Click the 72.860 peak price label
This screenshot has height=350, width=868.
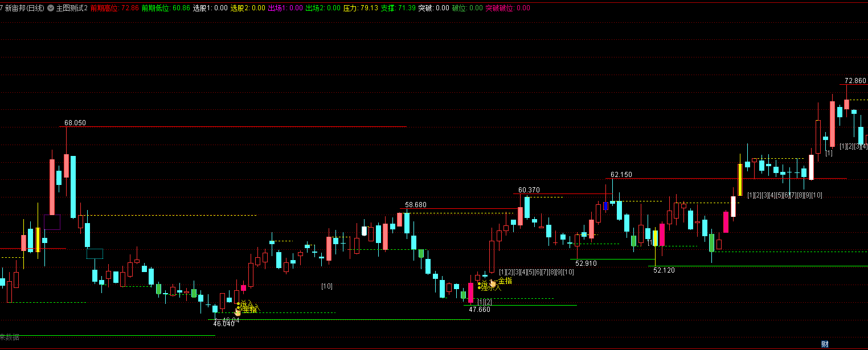(x=855, y=81)
